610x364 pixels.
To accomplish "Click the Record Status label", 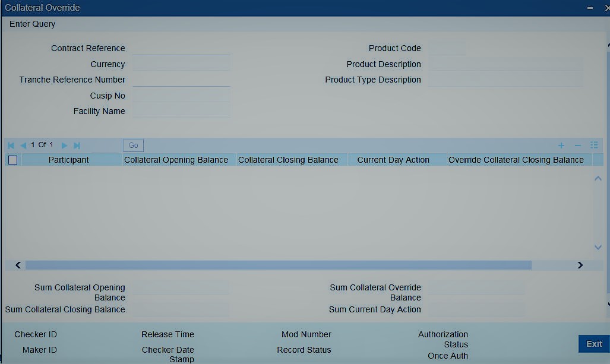I will [304, 350].
